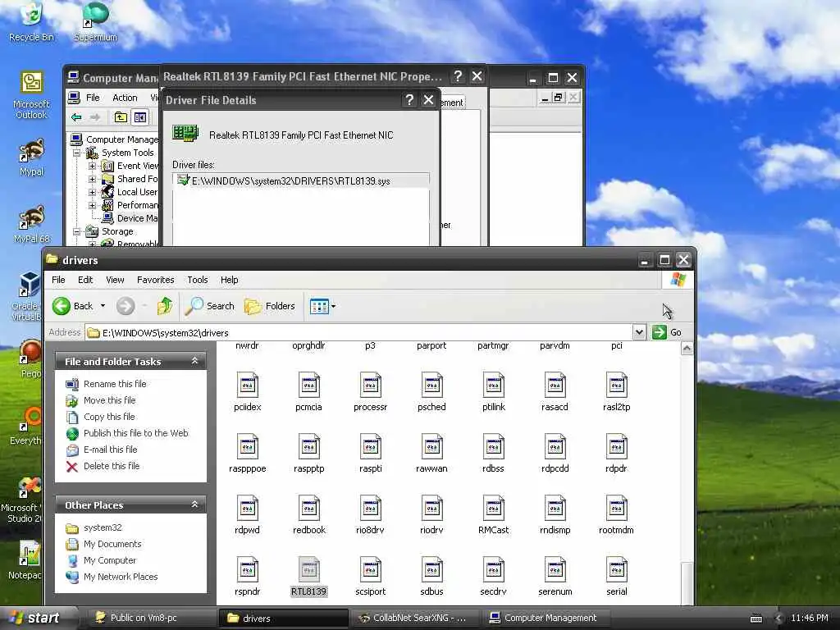Open My Documents from Other Places
Image resolution: width=840 pixels, height=630 pixels.
[x=112, y=544]
